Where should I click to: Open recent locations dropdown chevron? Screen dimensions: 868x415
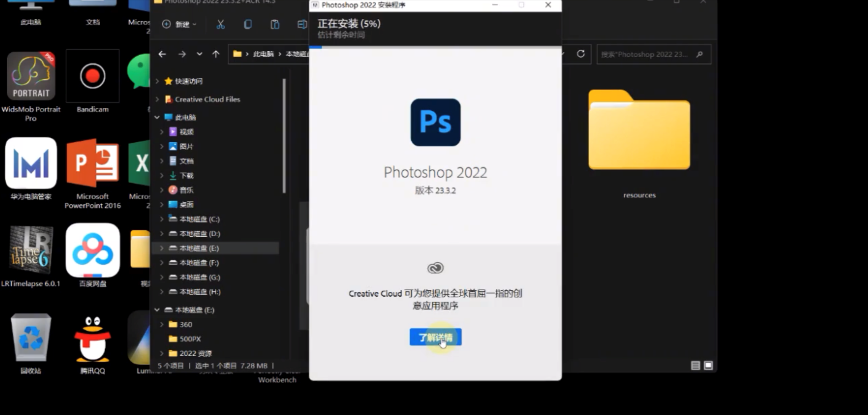[x=199, y=54]
